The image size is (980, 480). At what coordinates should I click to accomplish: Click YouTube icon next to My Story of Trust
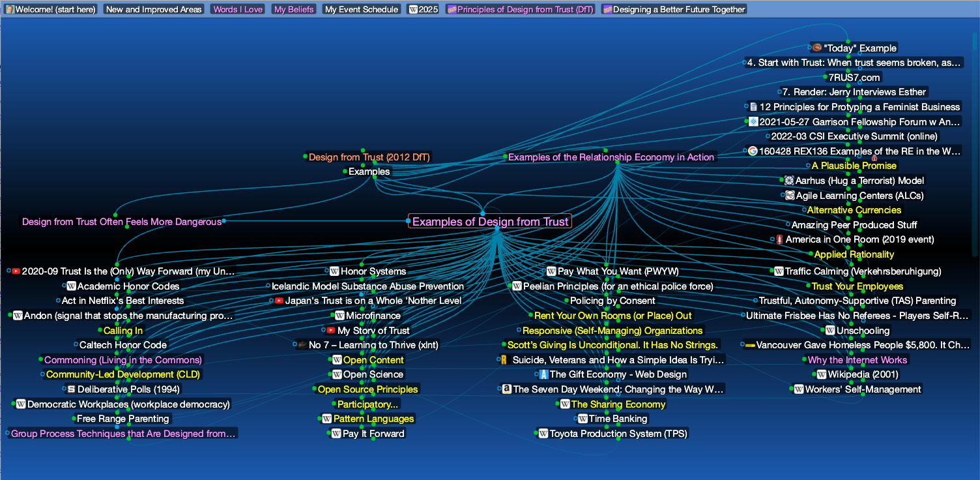tap(331, 331)
